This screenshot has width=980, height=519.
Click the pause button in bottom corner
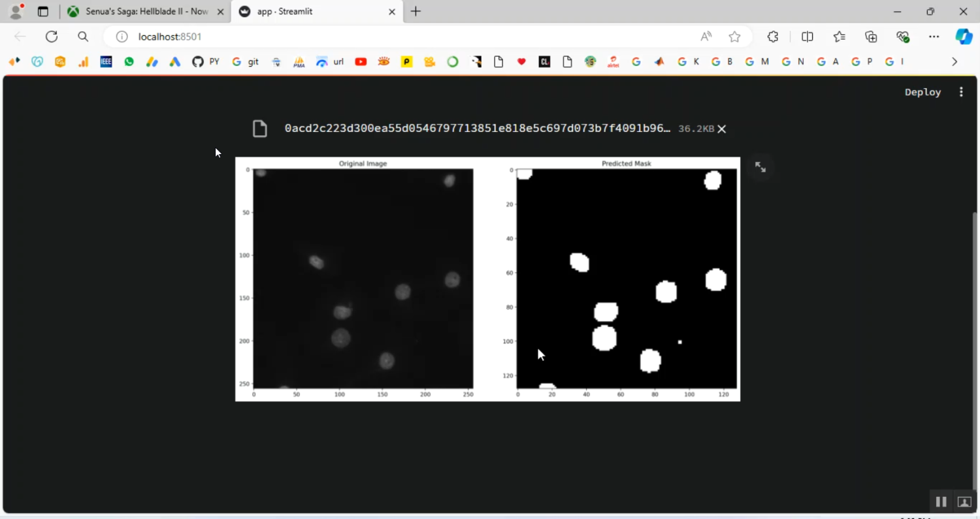[941, 501]
